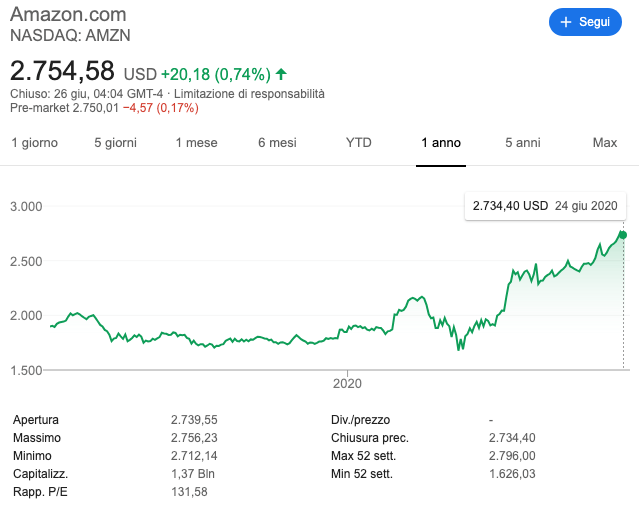This screenshot has height=512, width=639.
Task: Click the plus icon in Segui button
Action: click(566, 22)
